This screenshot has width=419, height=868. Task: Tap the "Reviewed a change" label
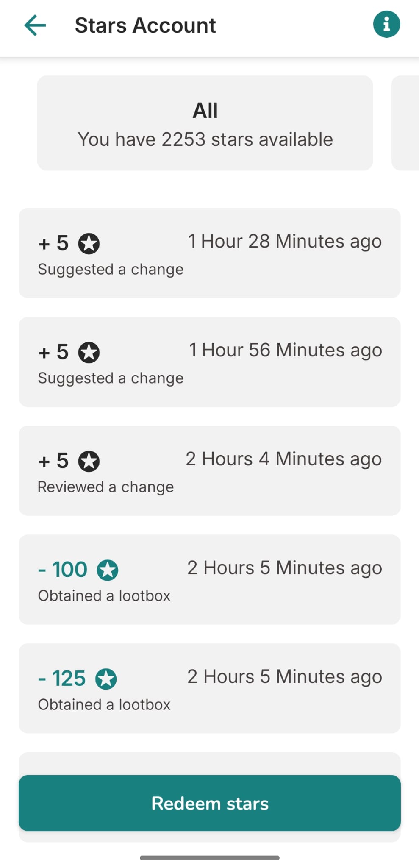[106, 487]
